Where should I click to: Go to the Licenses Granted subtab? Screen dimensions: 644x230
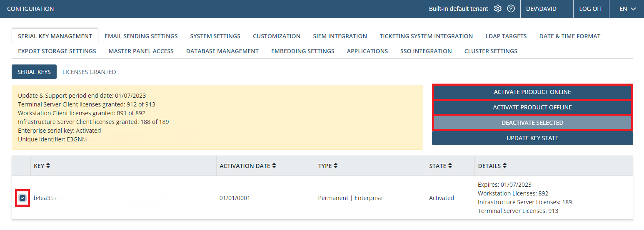point(89,72)
